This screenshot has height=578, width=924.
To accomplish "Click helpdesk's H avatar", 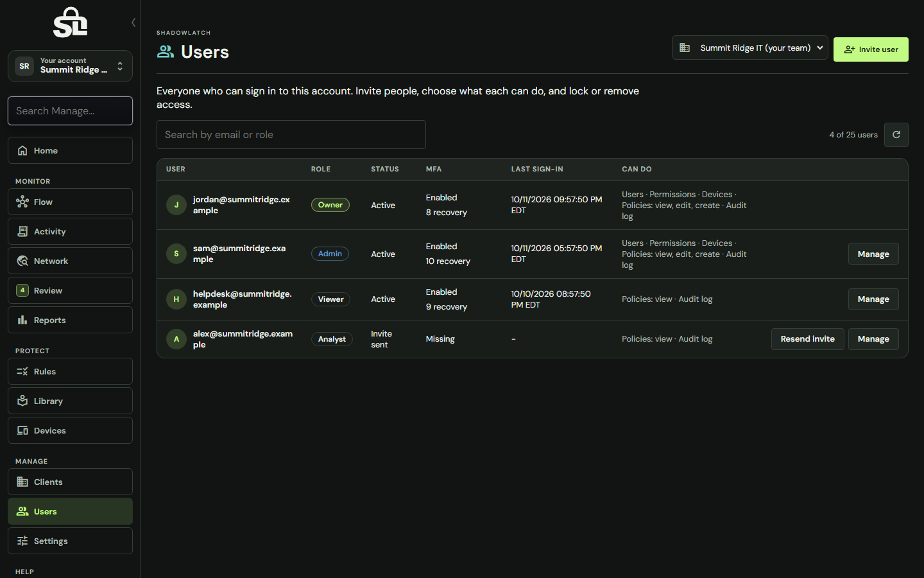I will pos(176,299).
